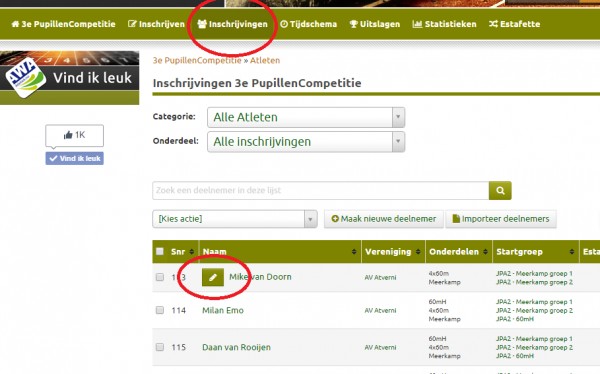Click the pencil edit icon beside Mike van Doorn

213,277
